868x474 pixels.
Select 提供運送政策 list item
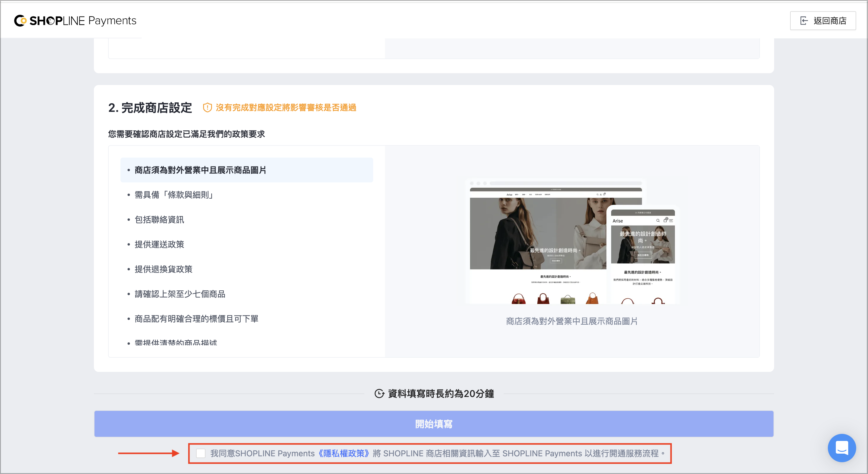pos(247,244)
